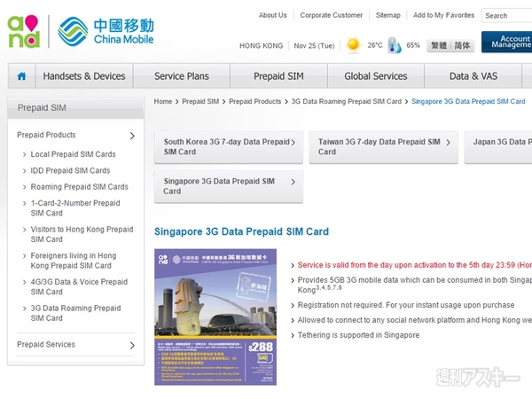
Task: Go to the home icon in navigation bar
Action: pyautogui.click(x=21, y=76)
